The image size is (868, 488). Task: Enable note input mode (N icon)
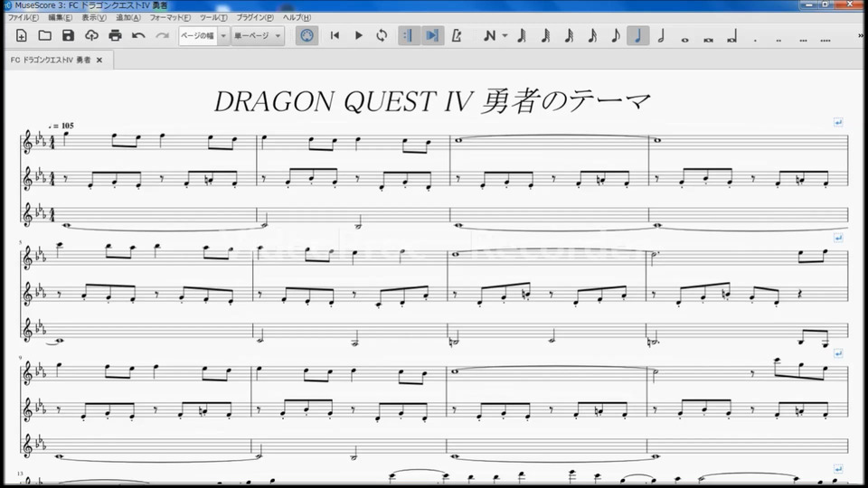(489, 36)
